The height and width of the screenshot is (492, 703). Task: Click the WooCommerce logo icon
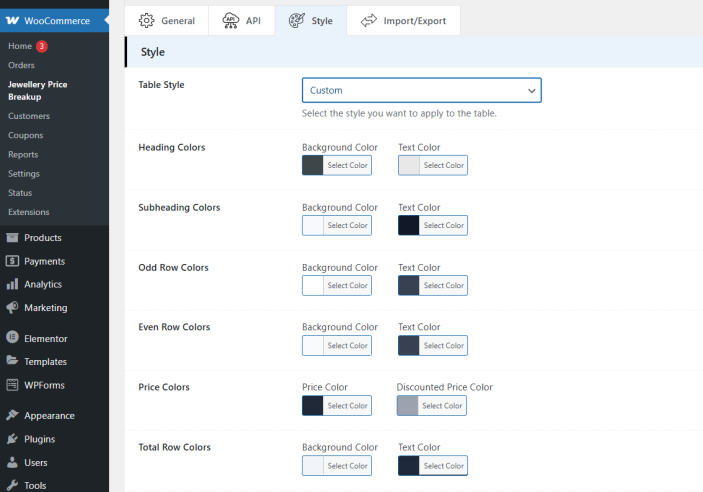(12, 20)
